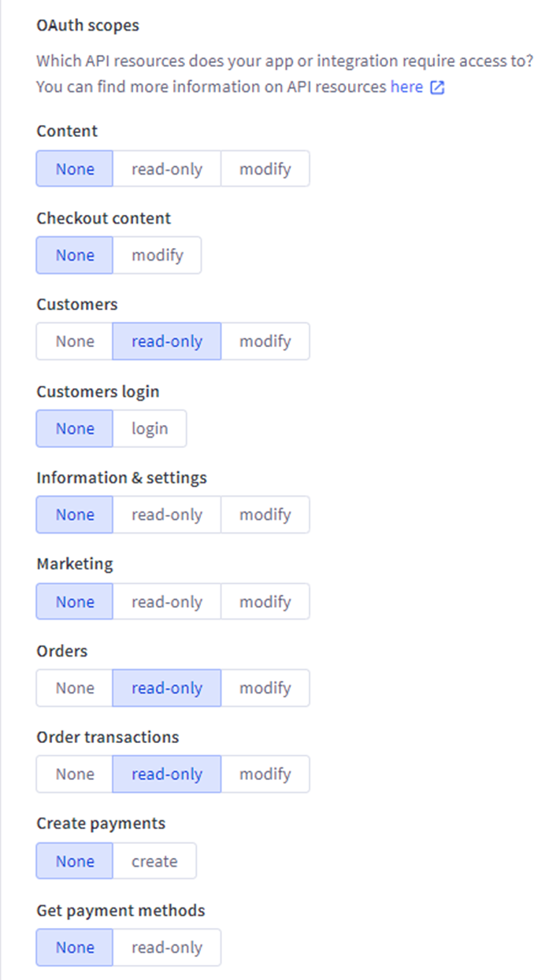Set Customers scope to None

[x=75, y=342]
